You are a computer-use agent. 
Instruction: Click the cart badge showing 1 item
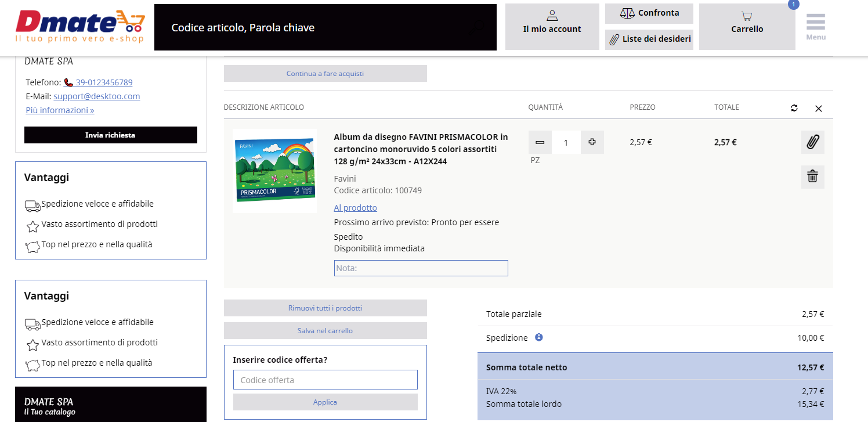point(793,5)
